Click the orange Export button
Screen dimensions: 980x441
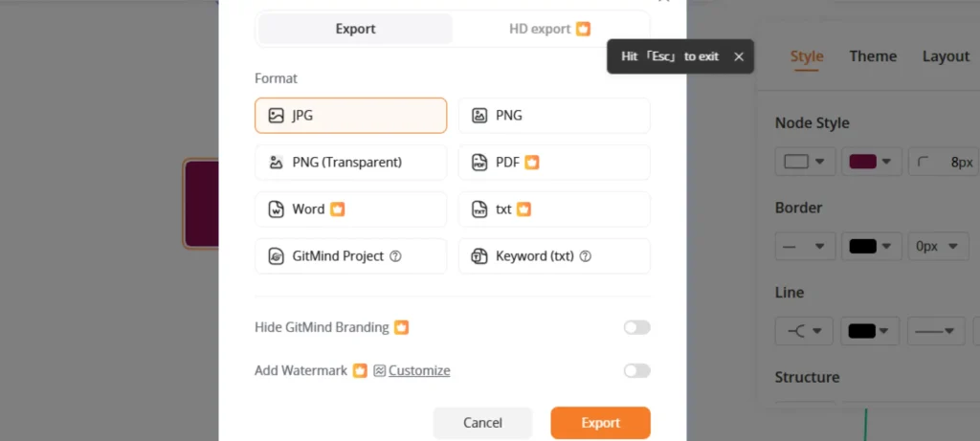[601, 423]
